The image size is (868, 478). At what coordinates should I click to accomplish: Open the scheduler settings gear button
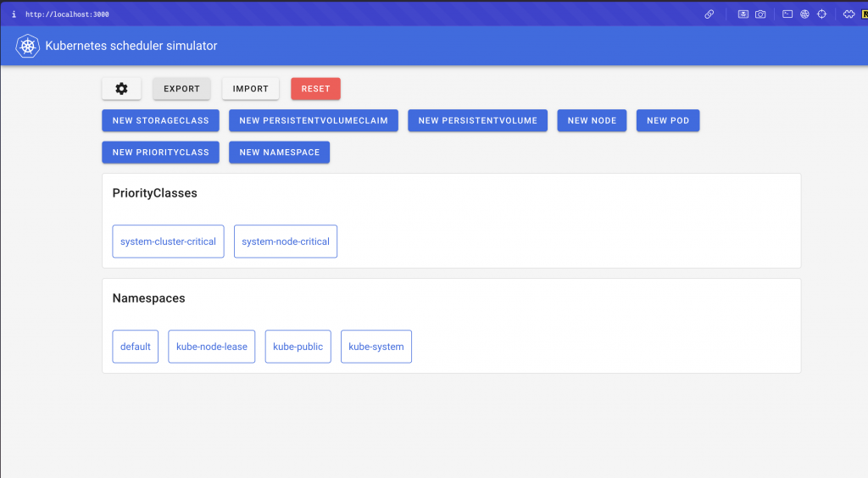(121, 88)
